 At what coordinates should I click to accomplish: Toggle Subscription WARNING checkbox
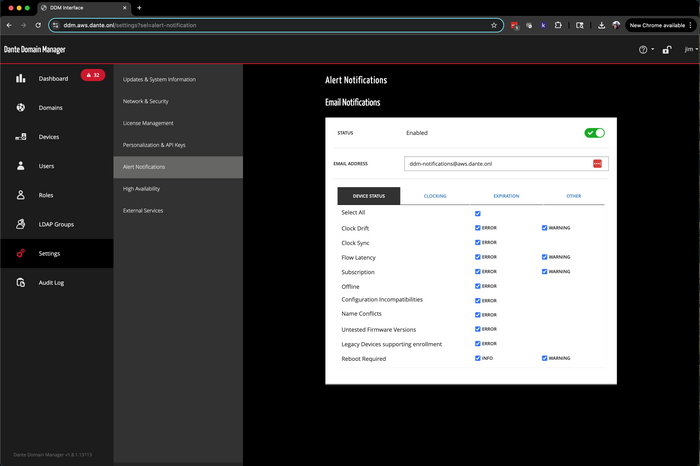544,271
